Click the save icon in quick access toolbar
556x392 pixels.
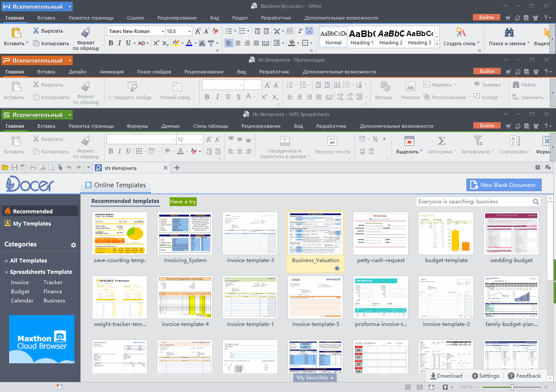click(x=15, y=168)
